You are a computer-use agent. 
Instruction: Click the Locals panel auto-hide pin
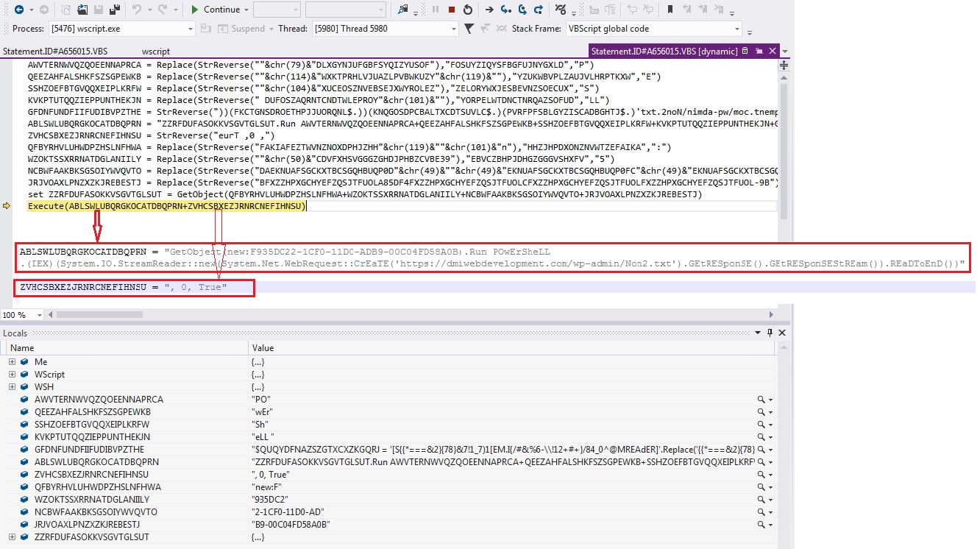(770, 333)
